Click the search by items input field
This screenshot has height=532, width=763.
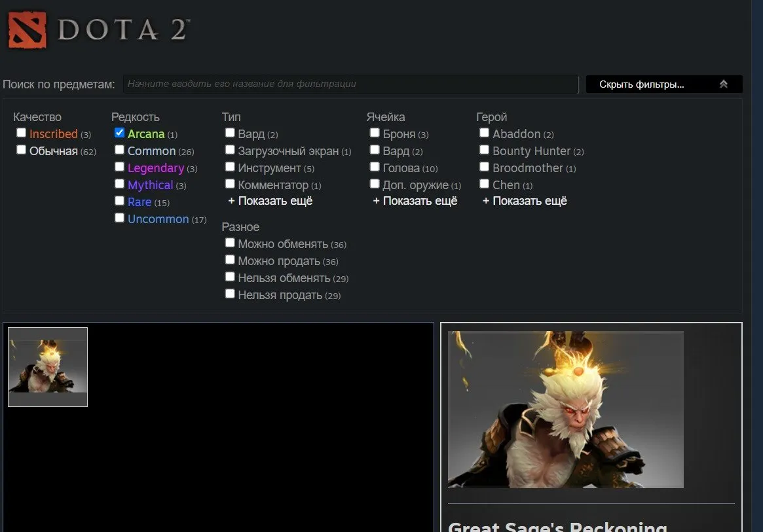click(350, 84)
